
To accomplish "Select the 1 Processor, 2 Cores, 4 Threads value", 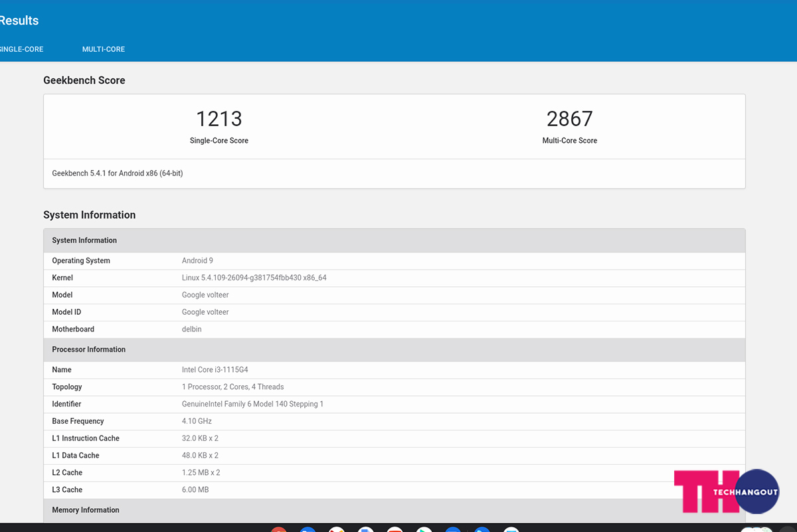I will click(x=233, y=387).
